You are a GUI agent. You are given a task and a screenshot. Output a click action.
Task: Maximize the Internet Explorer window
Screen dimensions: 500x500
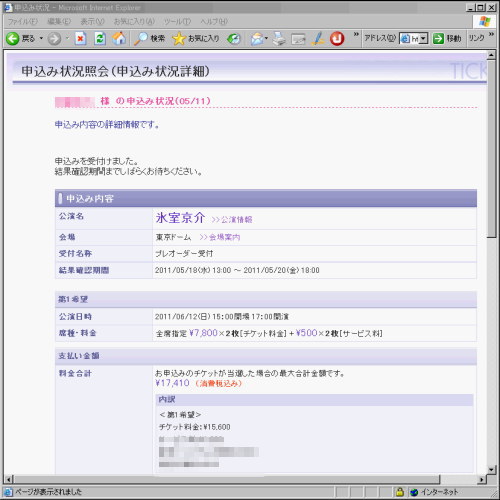click(480, 8)
